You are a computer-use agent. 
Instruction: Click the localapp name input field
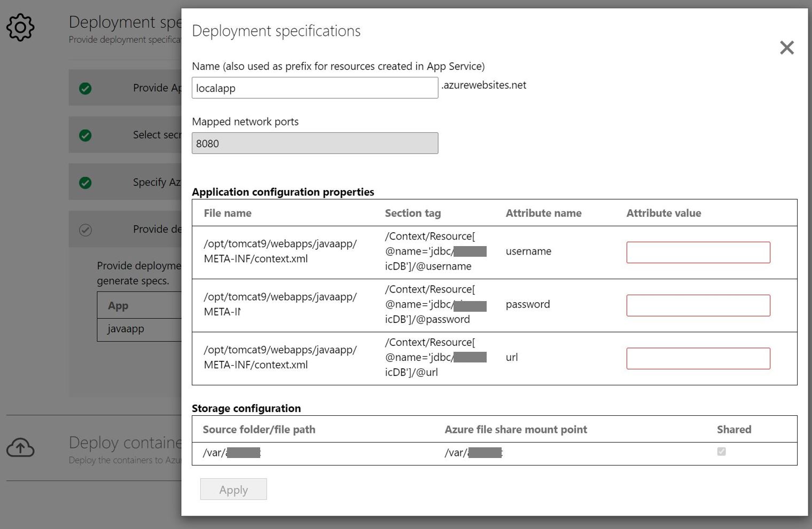(315, 88)
